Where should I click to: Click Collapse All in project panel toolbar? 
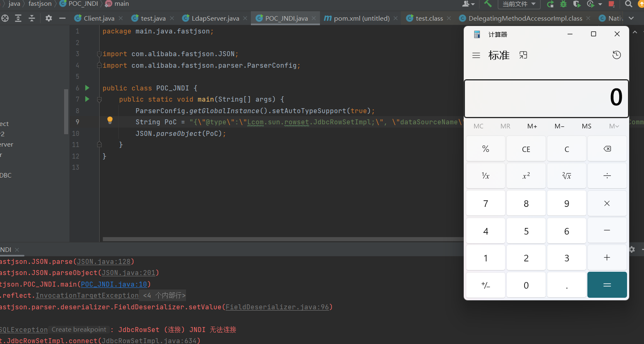32,18
